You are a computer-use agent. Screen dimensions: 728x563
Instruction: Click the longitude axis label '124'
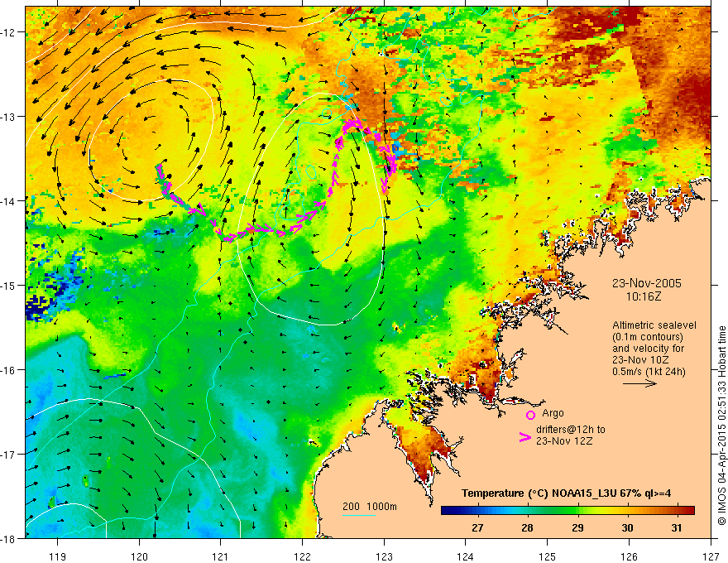click(466, 556)
